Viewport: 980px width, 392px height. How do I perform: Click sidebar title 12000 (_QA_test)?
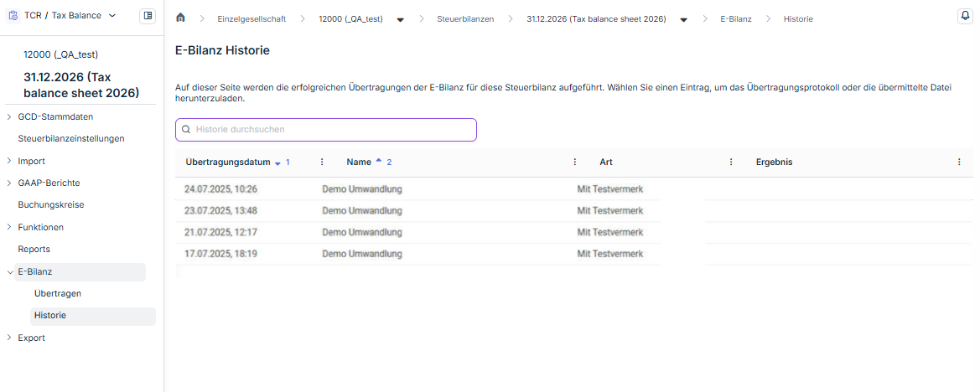click(x=60, y=54)
